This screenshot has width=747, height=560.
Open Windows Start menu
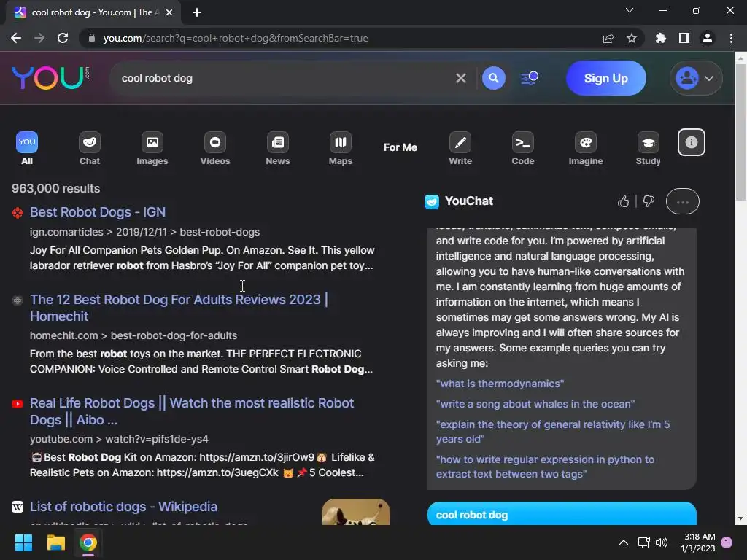[23, 542]
